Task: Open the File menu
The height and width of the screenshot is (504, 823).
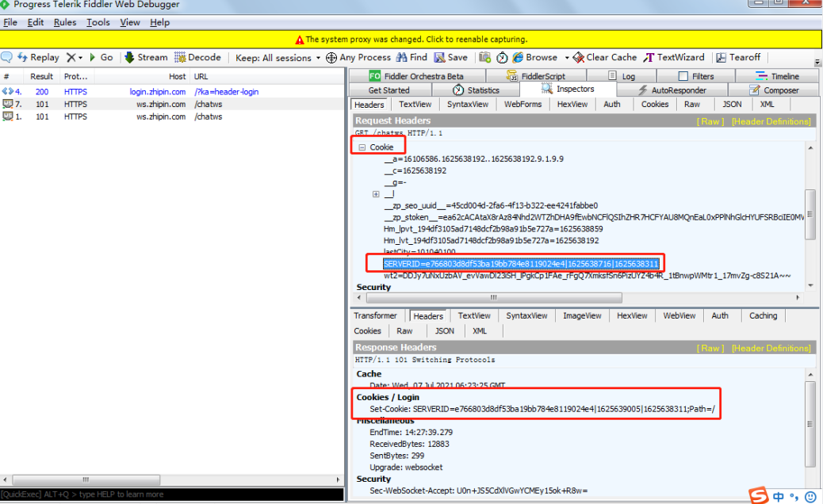Action: coord(10,22)
